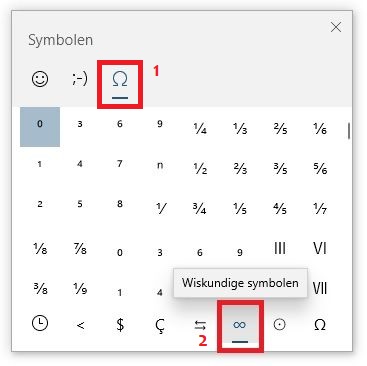Click the highlighted superscript 0 symbol
Image resolution: width=367 pixels, height=366 pixels.
pos(40,127)
